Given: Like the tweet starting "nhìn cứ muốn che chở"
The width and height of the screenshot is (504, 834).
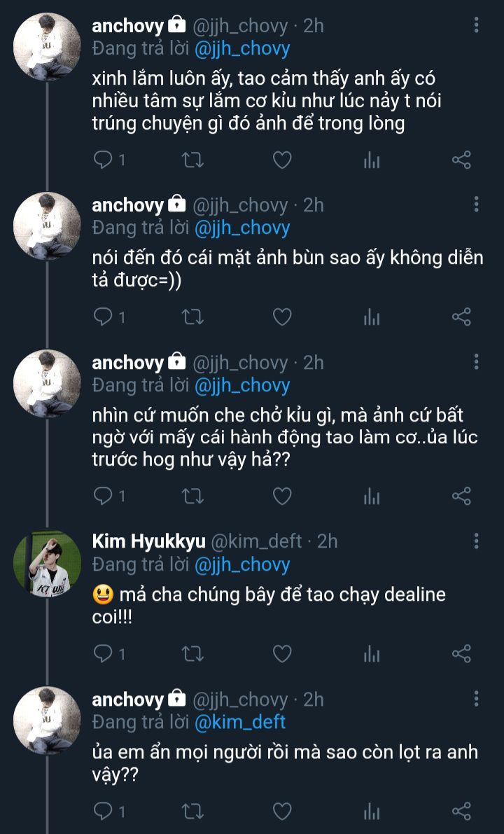Looking at the screenshot, I should coord(281,496).
